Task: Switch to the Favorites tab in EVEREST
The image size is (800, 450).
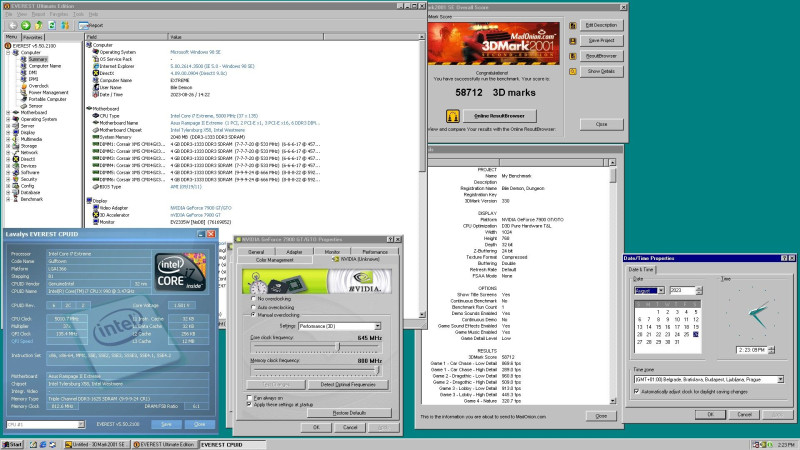Action: point(33,37)
